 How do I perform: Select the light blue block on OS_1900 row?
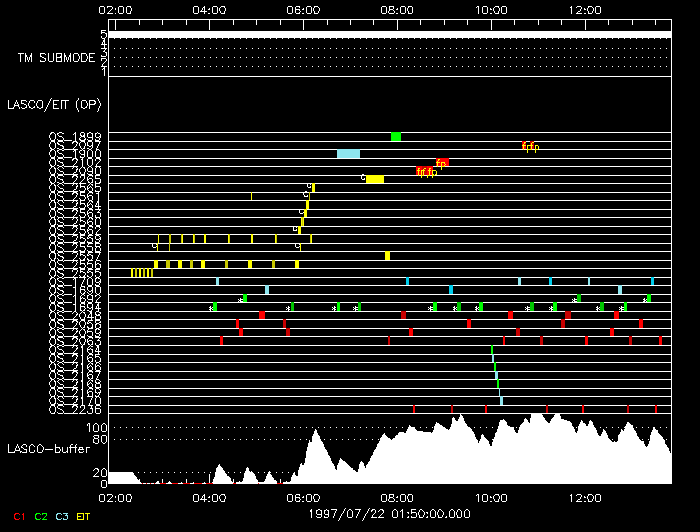coord(348,154)
